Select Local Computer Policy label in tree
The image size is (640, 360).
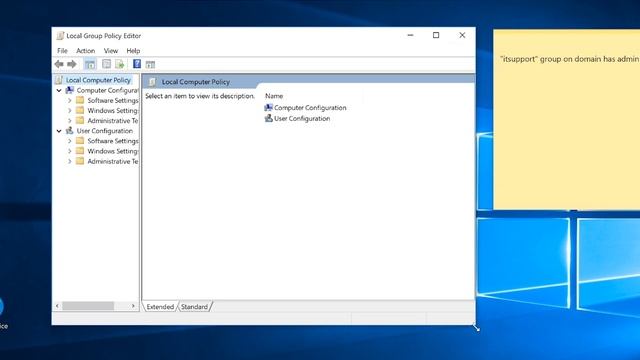[98, 80]
